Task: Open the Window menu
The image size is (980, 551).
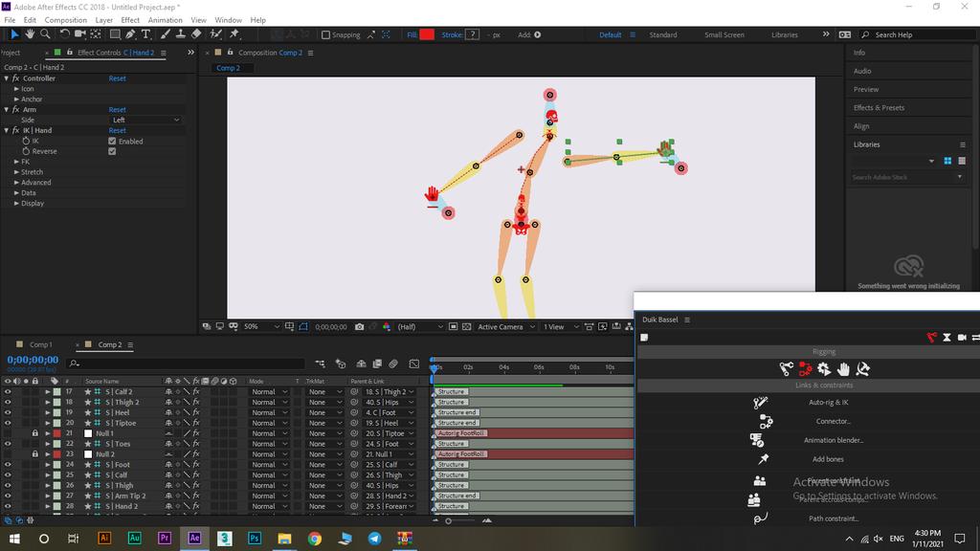Action: click(228, 20)
